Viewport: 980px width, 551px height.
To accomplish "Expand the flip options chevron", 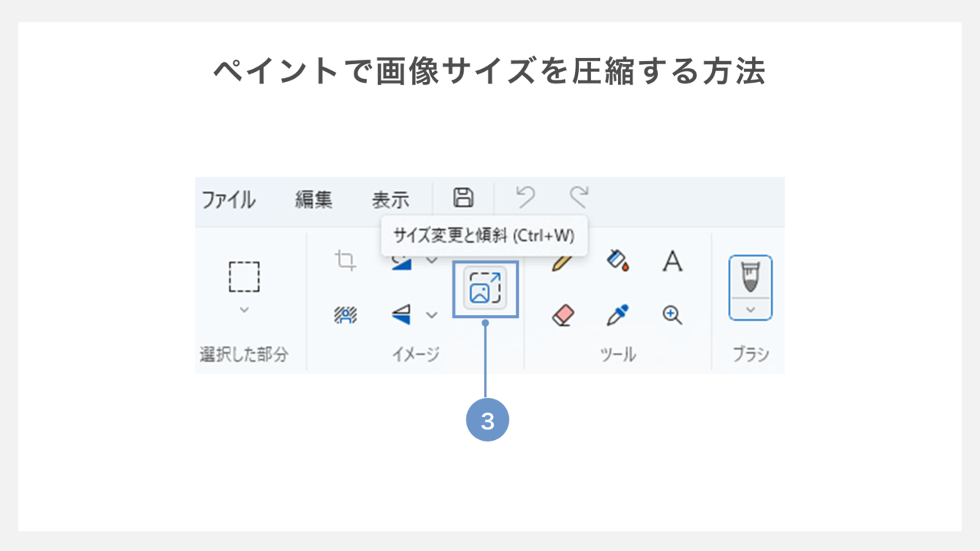I will tap(432, 315).
